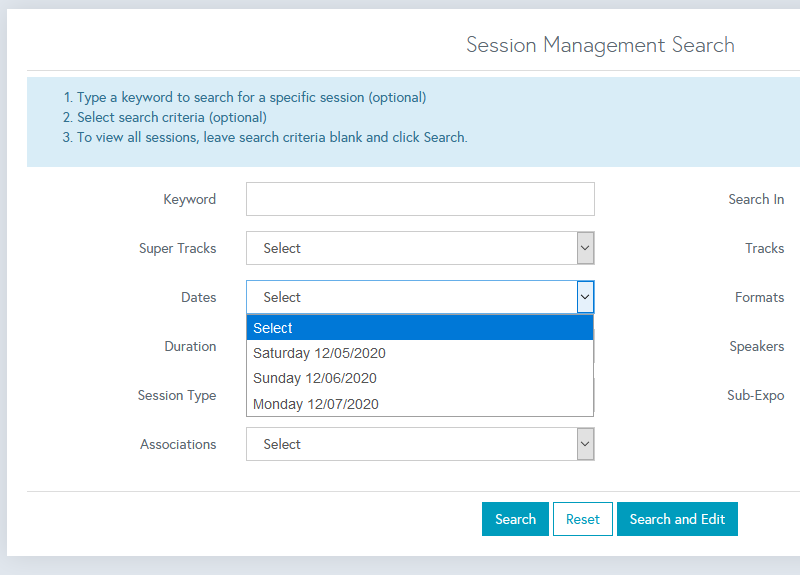Click the Session Management Search heading

(600, 45)
